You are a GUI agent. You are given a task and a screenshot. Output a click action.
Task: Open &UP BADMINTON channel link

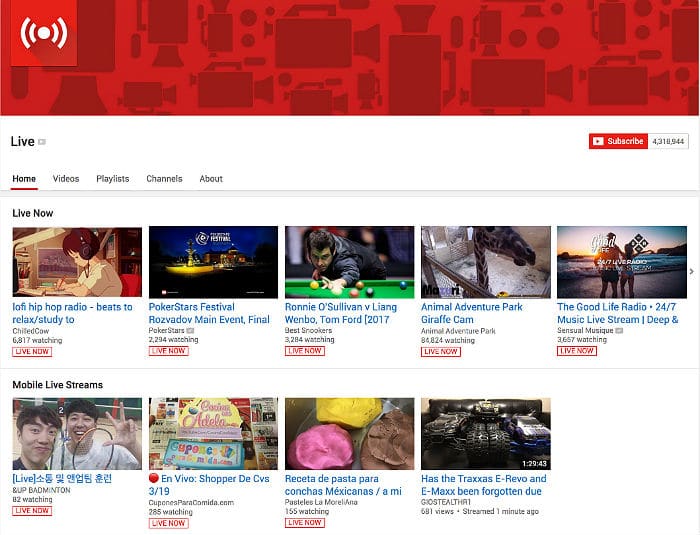click(42, 490)
